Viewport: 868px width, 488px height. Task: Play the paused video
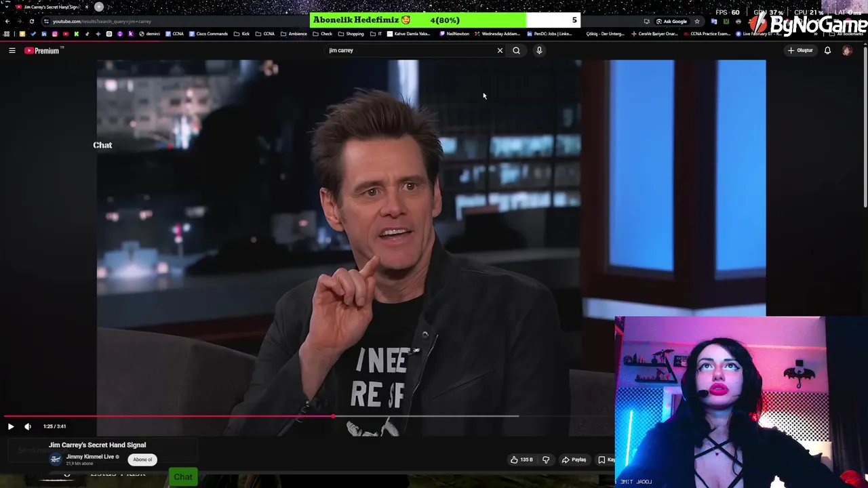(10, 426)
